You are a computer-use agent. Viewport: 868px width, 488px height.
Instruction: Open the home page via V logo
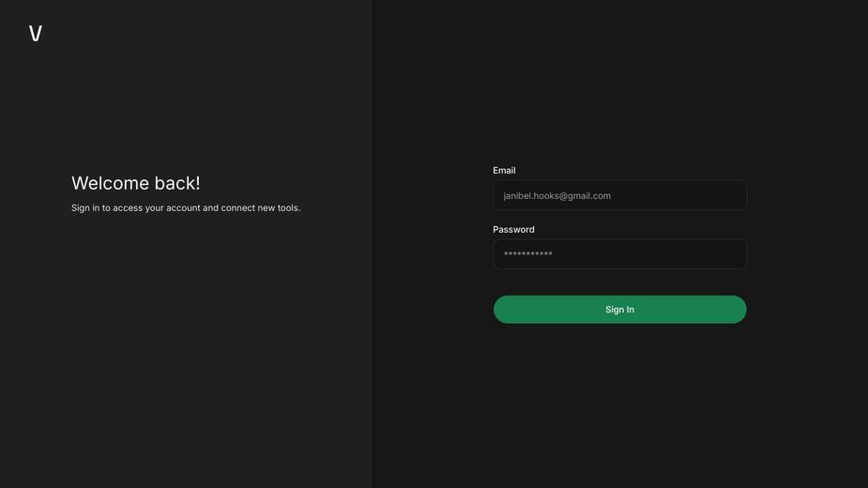36,34
